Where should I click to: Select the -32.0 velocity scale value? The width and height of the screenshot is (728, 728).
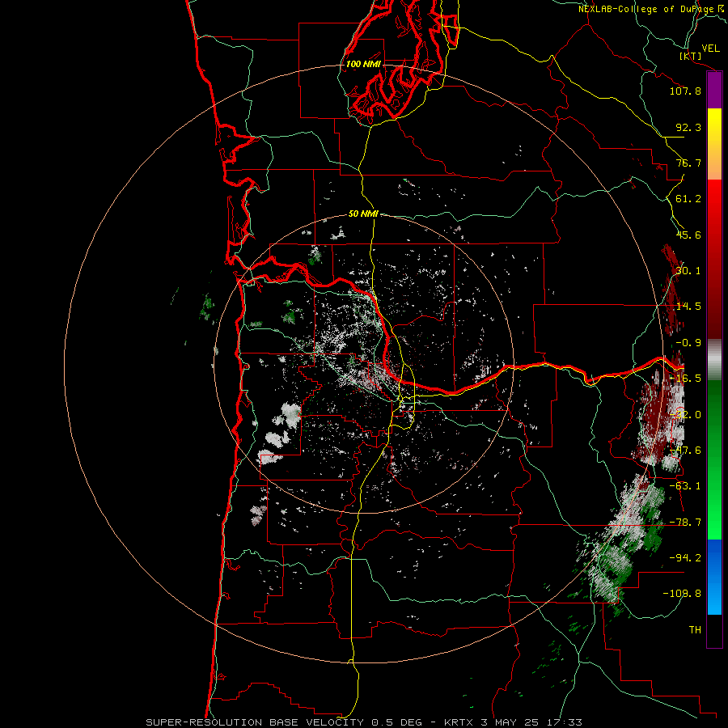click(685, 415)
